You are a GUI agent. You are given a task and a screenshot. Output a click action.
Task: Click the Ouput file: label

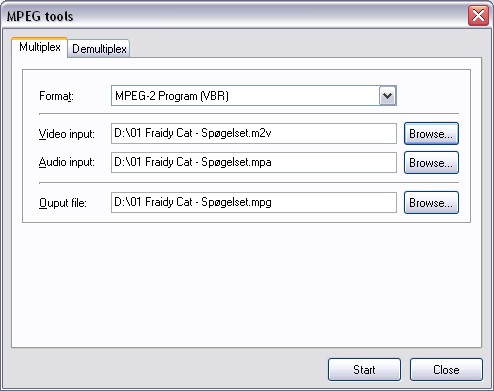[63, 203]
